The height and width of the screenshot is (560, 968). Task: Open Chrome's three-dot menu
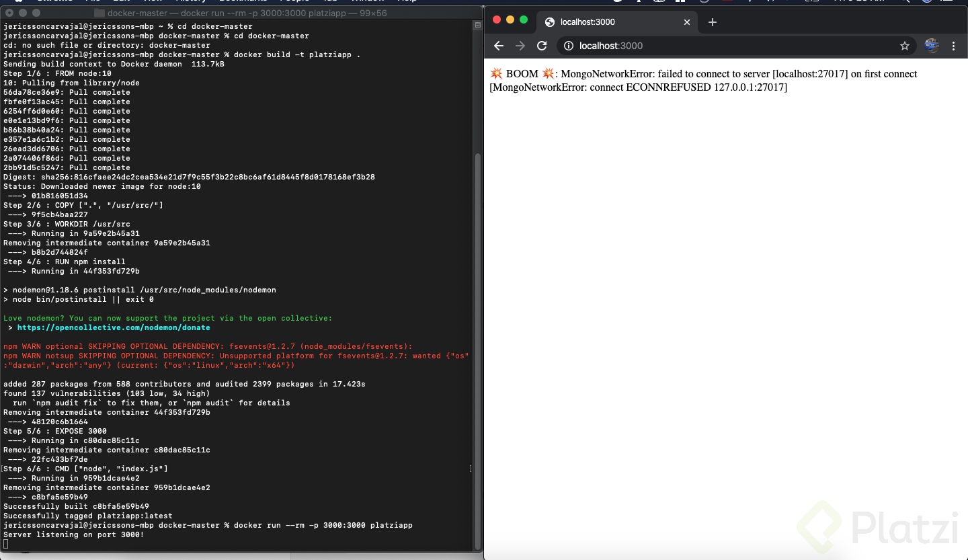tap(954, 46)
